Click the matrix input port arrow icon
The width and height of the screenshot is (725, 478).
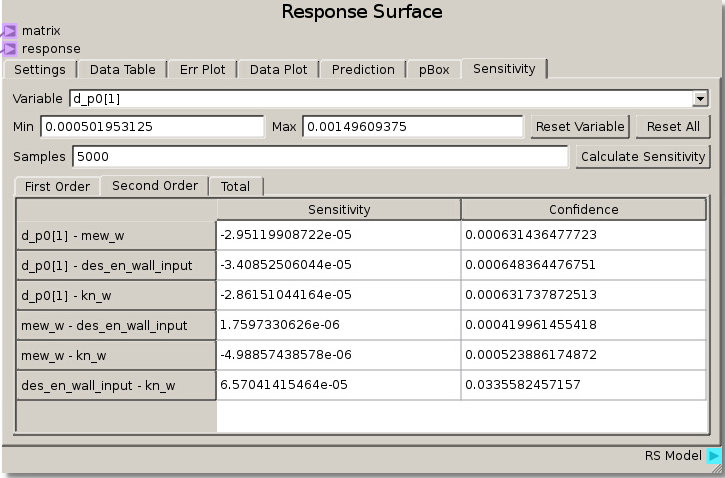point(9,31)
